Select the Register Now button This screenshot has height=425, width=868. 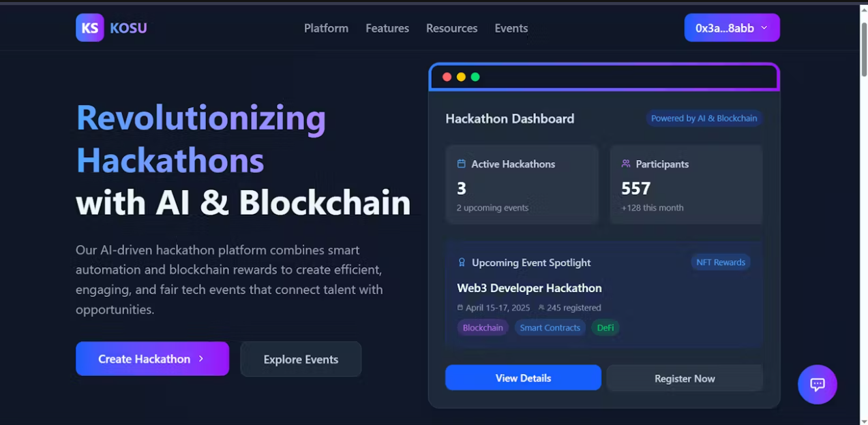[x=685, y=379]
